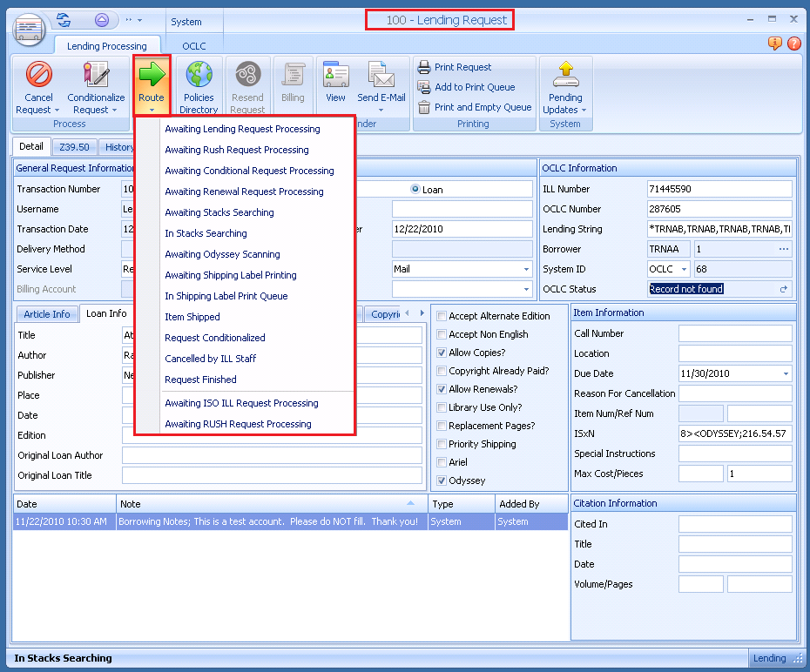Uncheck the Allow Renewals checkbox
810x672 pixels.
click(x=442, y=389)
